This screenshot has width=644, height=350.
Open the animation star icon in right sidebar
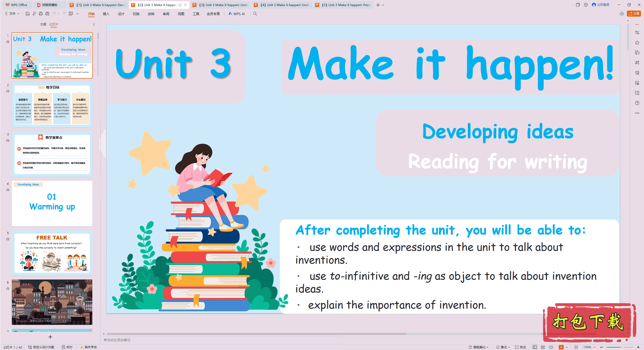pos(637,43)
